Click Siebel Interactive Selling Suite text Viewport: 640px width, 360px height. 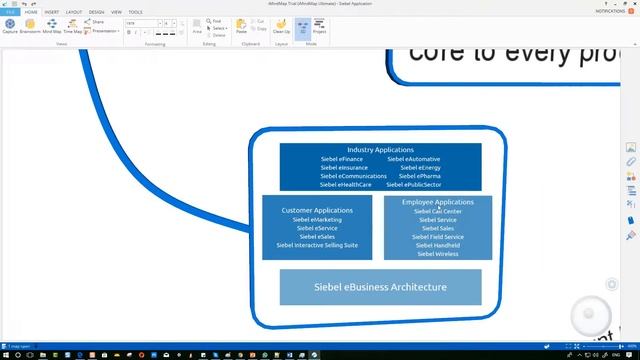click(x=317, y=245)
